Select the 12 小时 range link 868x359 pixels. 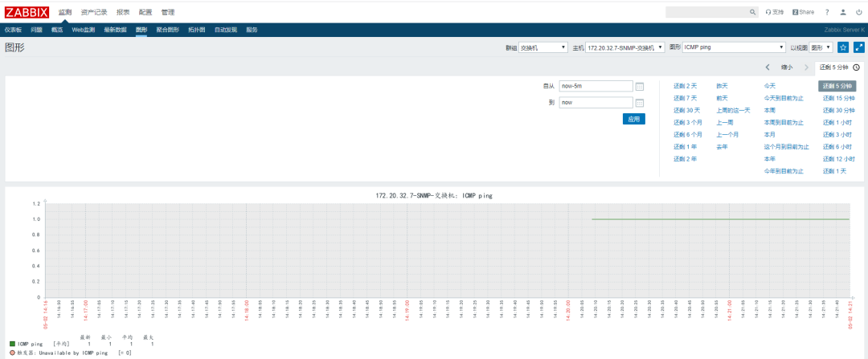pos(838,159)
